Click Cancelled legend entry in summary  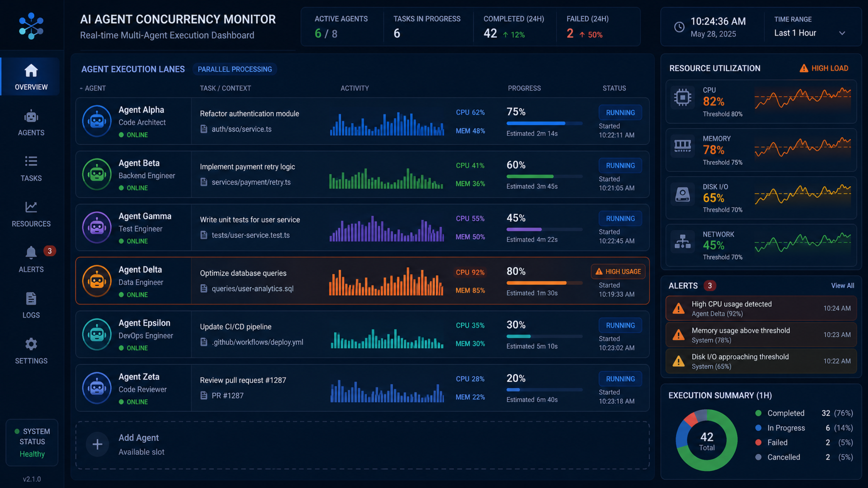[x=804, y=457]
